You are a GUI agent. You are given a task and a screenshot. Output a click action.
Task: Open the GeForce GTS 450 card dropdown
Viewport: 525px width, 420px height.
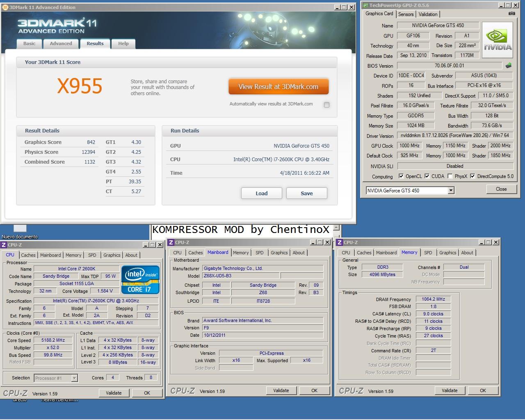click(x=451, y=190)
